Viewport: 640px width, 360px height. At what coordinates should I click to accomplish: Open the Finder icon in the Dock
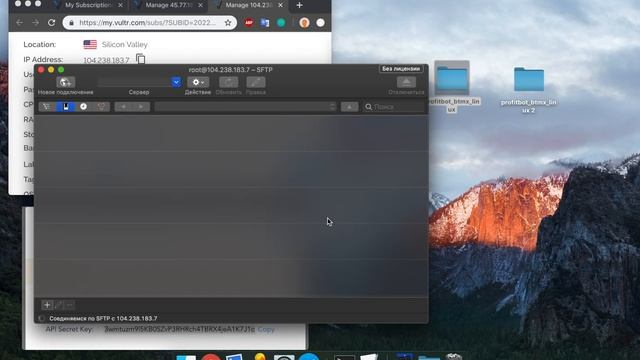[x=186, y=358]
